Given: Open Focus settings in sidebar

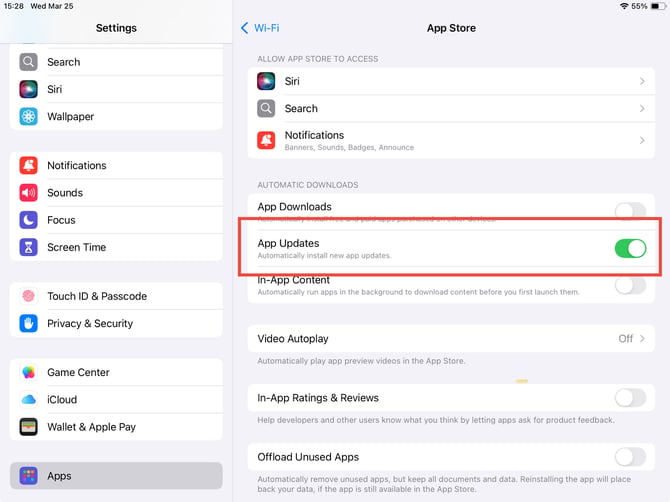Looking at the screenshot, I should [x=116, y=220].
